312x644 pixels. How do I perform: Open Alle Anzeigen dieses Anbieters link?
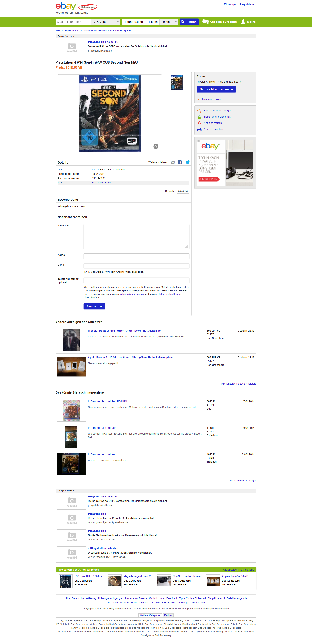pos(239,384)
